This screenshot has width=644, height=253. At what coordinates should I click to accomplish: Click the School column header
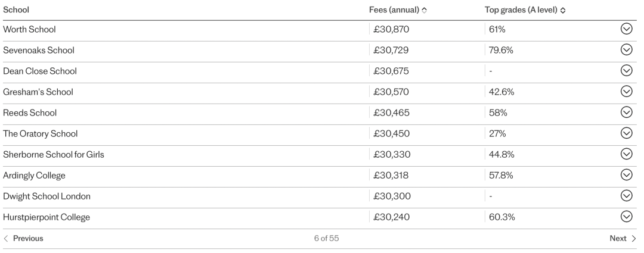coord(16,10)
